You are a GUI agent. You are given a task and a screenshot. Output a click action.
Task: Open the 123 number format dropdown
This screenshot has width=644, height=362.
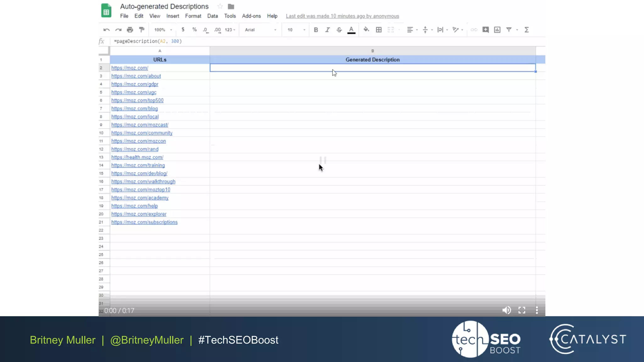pyautogui.click(x=230, y=30)
